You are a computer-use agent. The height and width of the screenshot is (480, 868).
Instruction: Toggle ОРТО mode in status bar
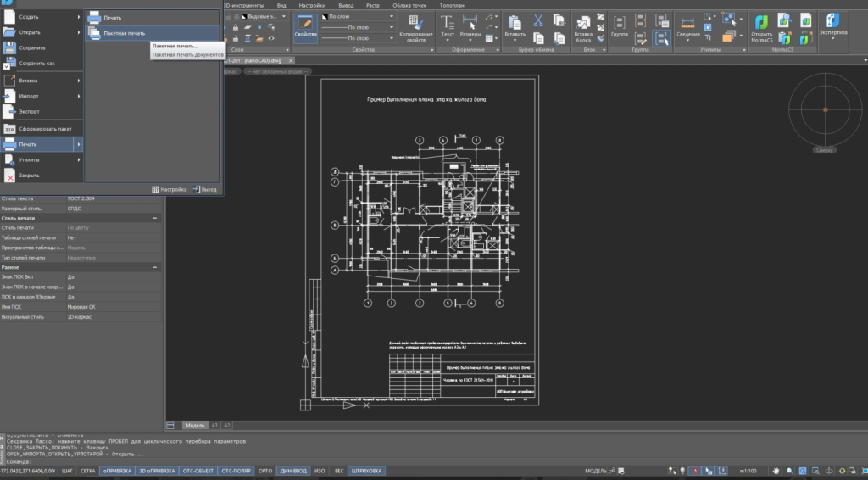[x=265, y=470]
